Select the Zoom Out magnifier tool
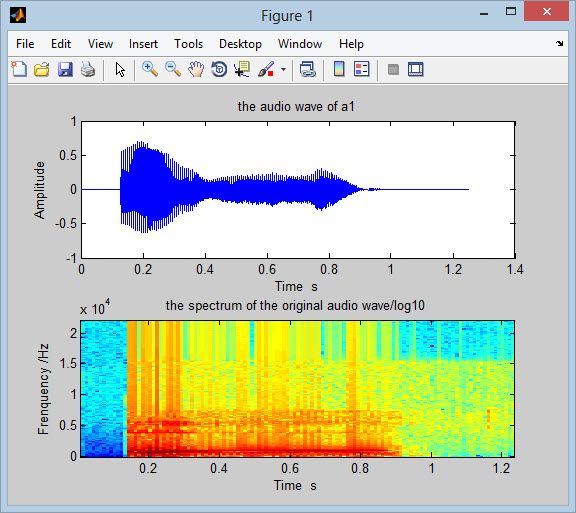Image resolution: width=576 pixels, height=513 pixels. pos(173,69)
